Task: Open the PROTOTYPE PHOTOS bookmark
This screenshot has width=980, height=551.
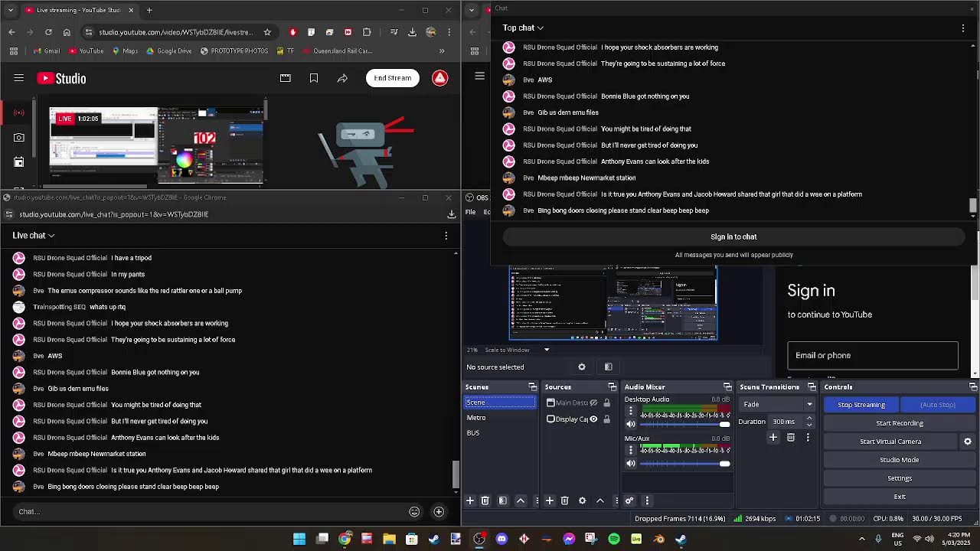Action: pos(234,51)
